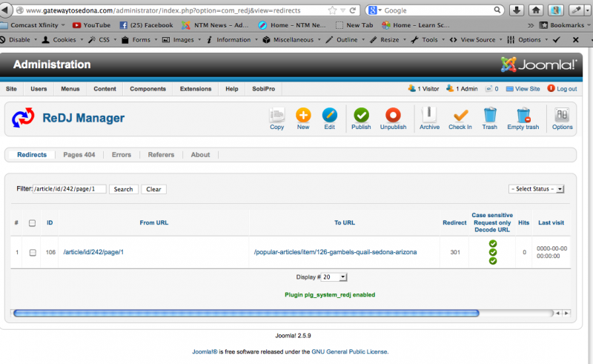
Task: Click the scrollbar left arrow
Action: tap(558, 314)
